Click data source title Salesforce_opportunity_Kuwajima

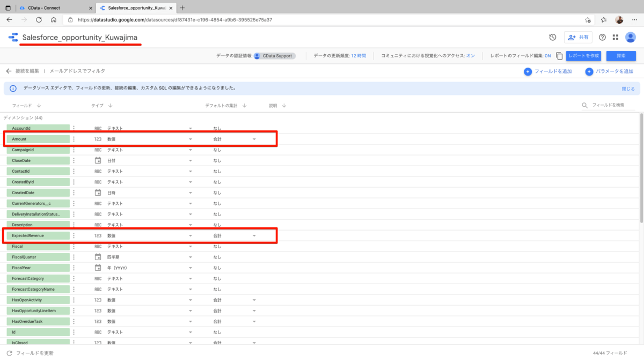79,38
